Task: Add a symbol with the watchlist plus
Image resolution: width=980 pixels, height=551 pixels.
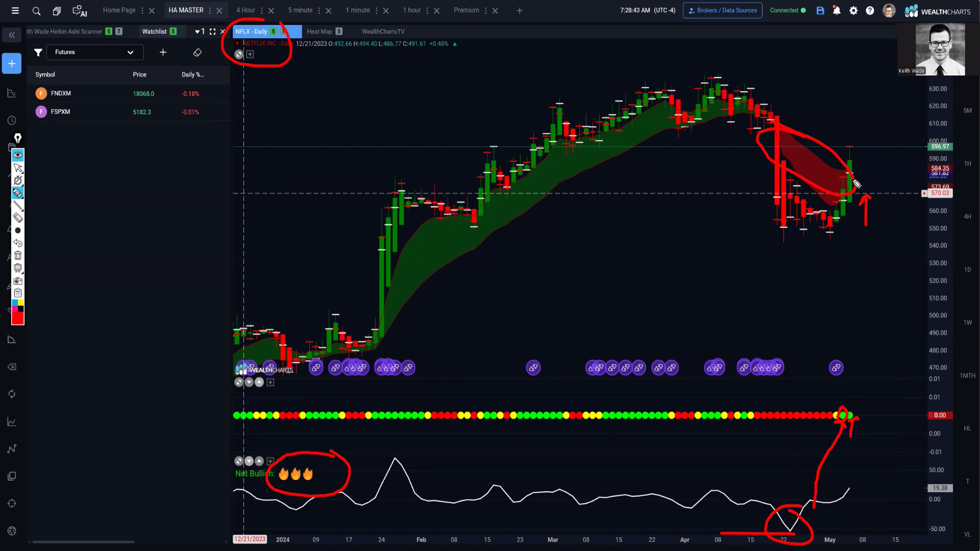Action: pos(163,52)
